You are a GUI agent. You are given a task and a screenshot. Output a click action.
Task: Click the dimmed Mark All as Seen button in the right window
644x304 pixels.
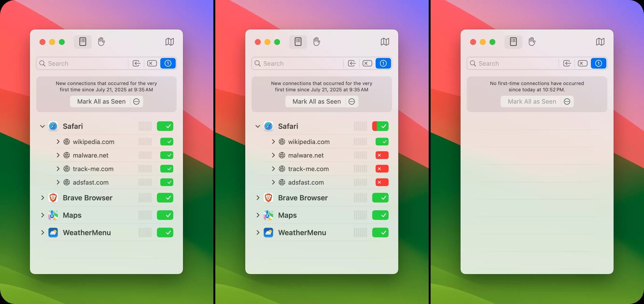tap(532, 101)
